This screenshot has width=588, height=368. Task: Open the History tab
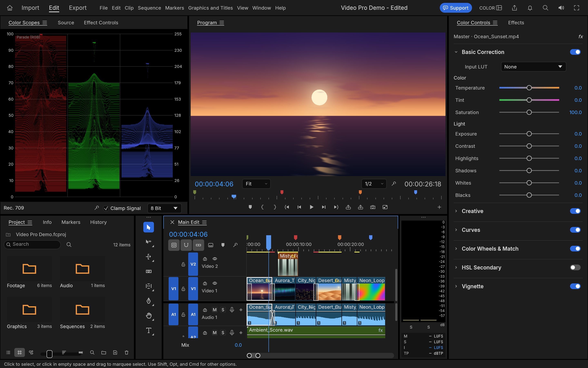coord(98,222)
